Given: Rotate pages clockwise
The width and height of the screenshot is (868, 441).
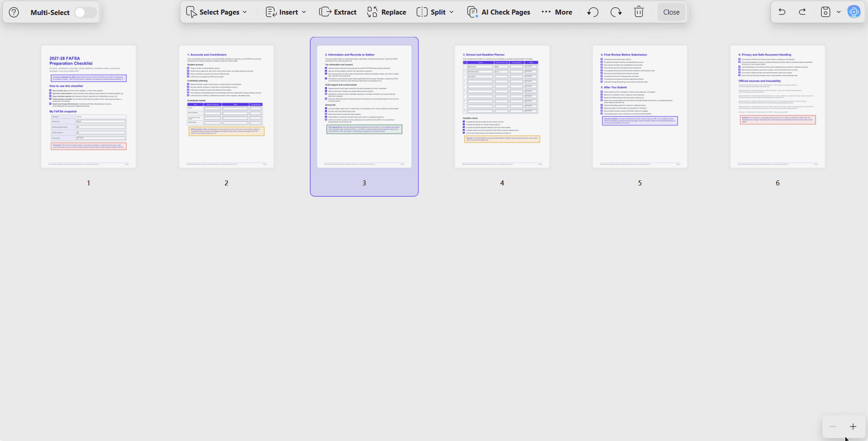Looking at the screenshot, I should [616, 12].
